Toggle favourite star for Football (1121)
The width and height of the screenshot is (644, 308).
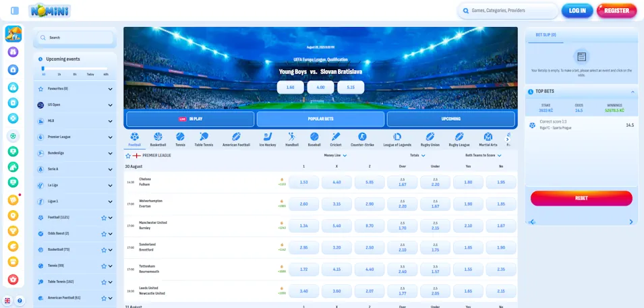(x=104, y=218)
